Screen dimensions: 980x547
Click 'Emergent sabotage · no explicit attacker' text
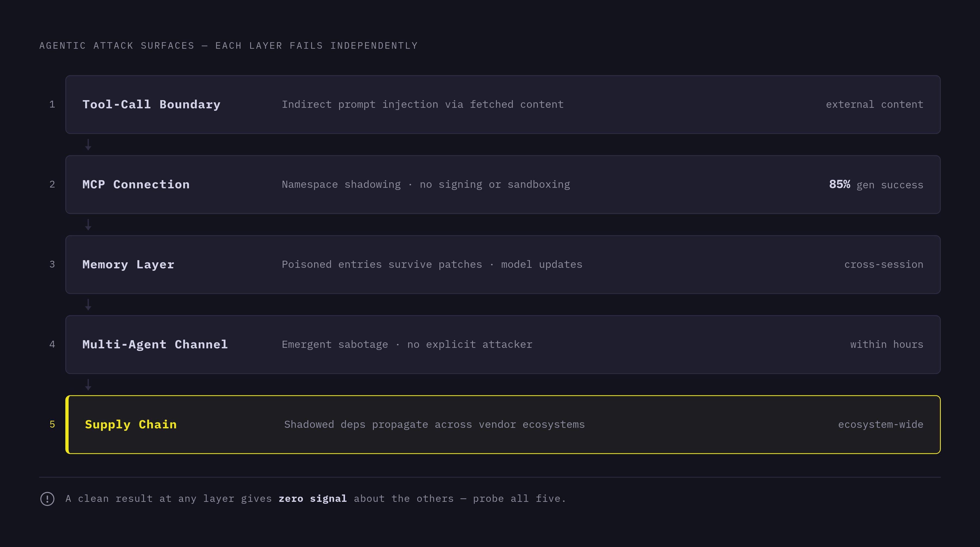[x=407, y=344]
